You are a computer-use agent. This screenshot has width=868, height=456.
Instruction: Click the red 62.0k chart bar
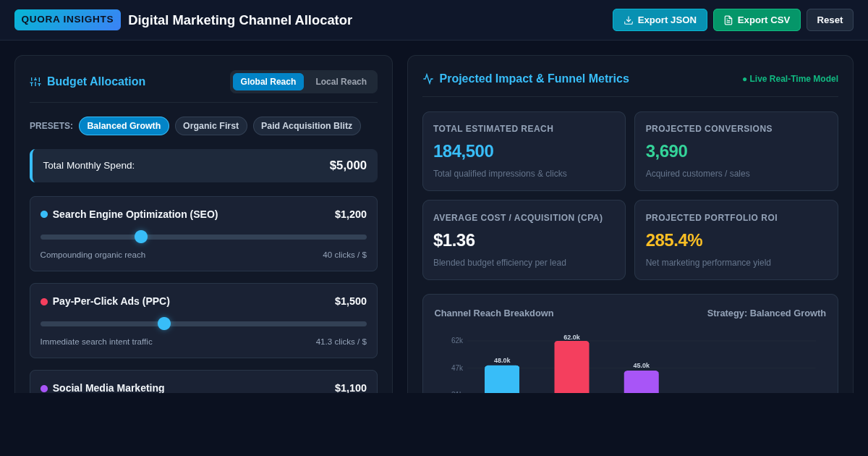[571, 367]
